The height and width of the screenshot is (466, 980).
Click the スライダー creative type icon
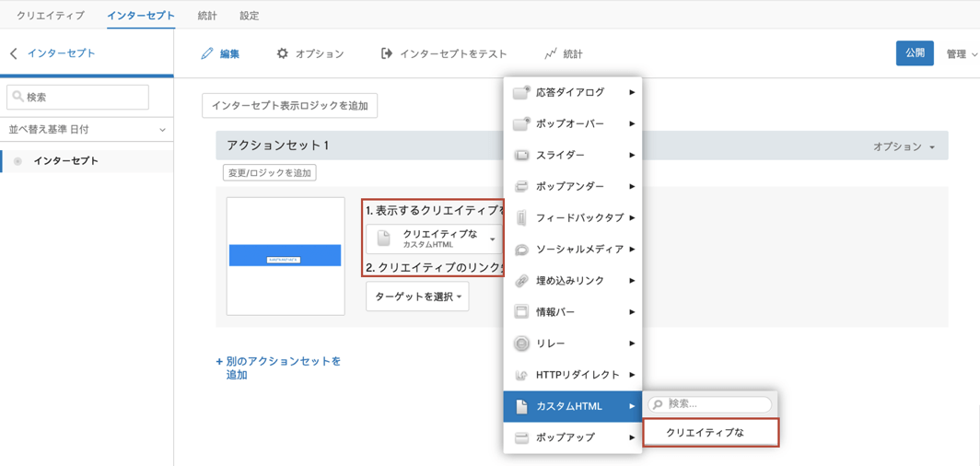coord(521,155)
